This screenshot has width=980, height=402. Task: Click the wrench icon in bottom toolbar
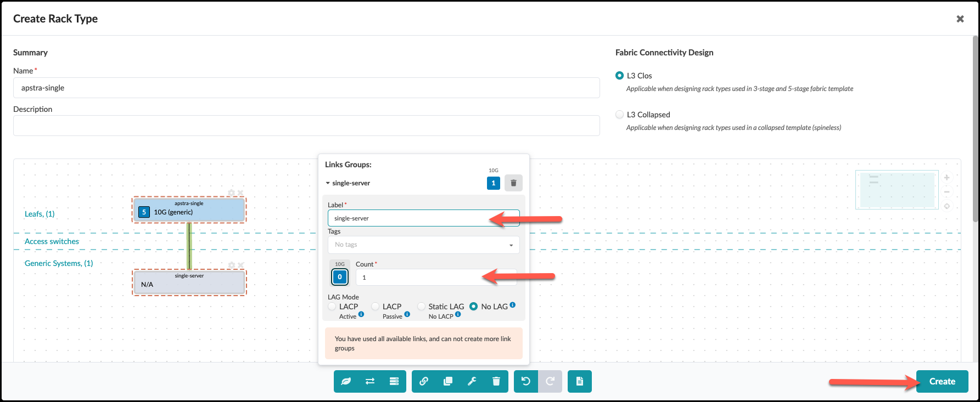tap(472, 381)
